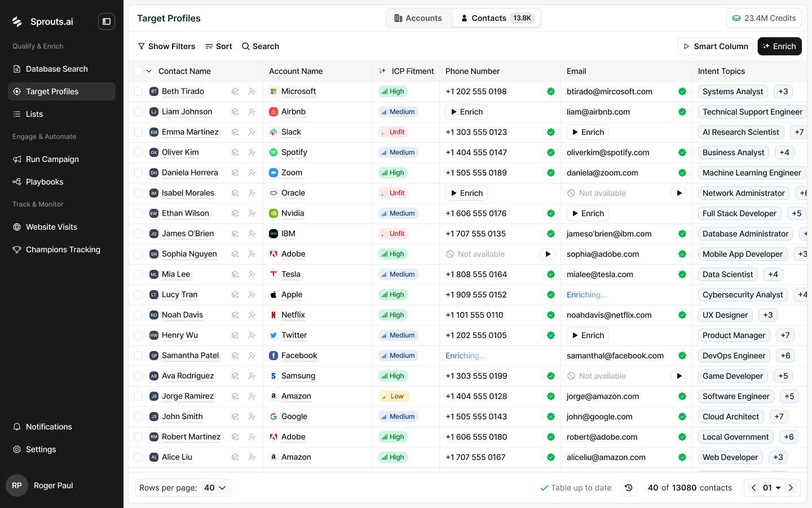Viewport: 812px width, 508px height.
Task: Tick the checkbox for Noah Davis
Action: click(138, 315)
